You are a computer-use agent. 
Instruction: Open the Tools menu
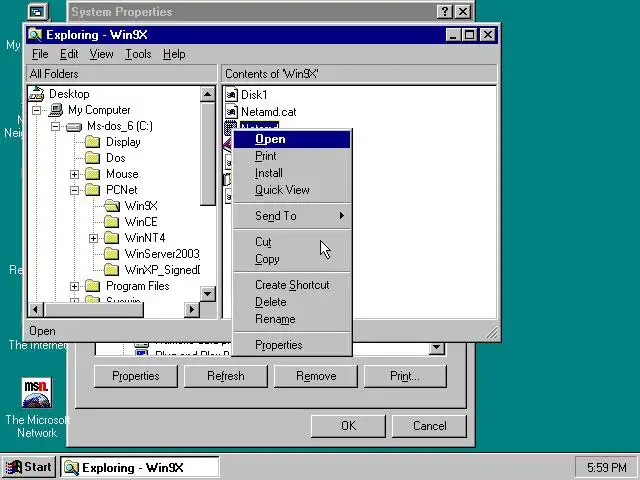tap(138, 54)
